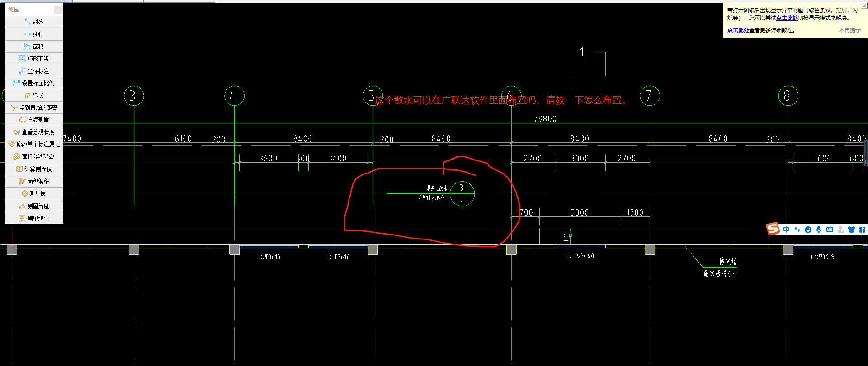This screenshot has height=366, width=868.
Task: Click the Sogou input method logo
Action: (x=773, y=229)
